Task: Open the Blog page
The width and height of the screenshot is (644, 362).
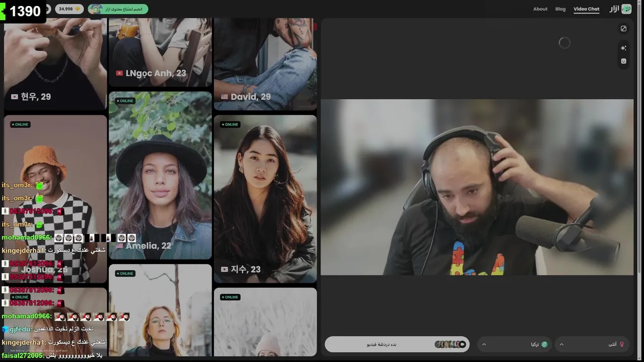Action: coord(560,9)
